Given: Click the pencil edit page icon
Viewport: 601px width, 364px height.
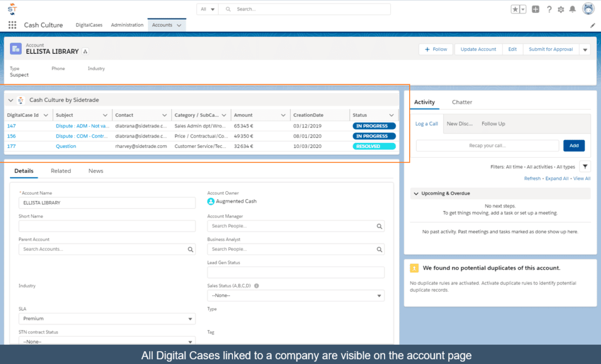Looking at the screenshot, I should tap(593, 25).
